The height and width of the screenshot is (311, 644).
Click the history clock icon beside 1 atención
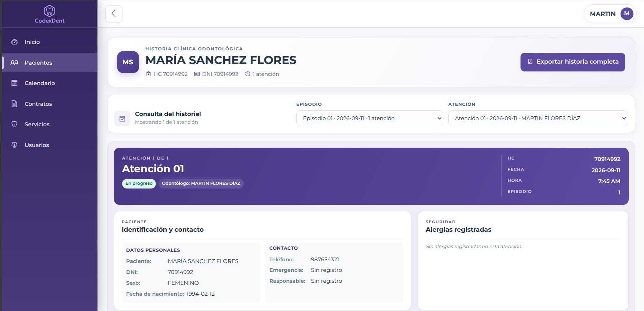pos(248,74)
